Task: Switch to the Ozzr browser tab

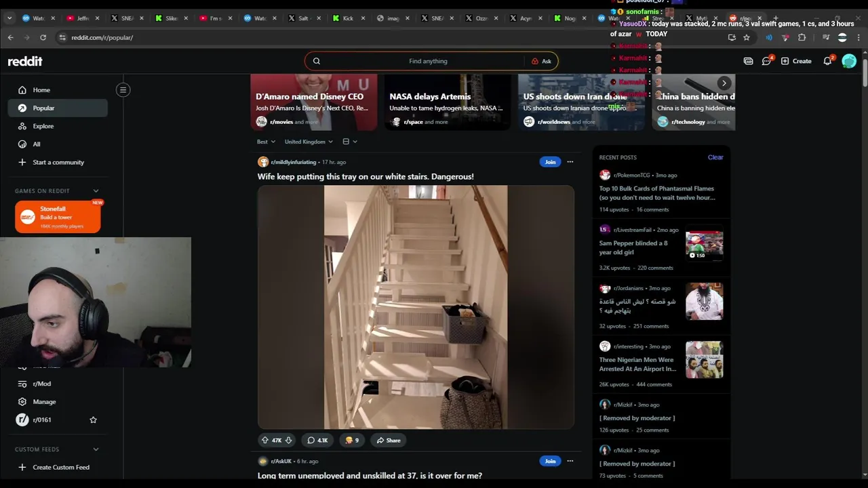Action: (484, 18)
